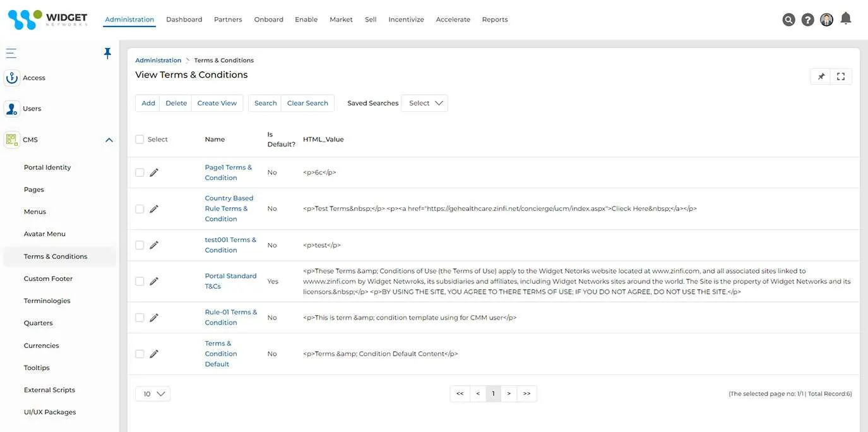Unpin the sidebar with the pushpin icon
868x432 pixels.
[107, 53]
